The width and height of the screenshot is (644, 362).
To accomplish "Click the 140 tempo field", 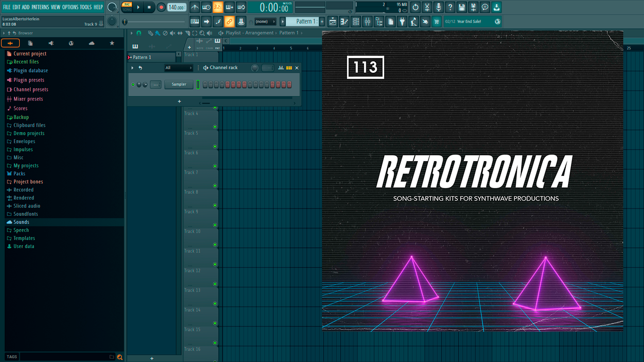I will tap(176, 7).
